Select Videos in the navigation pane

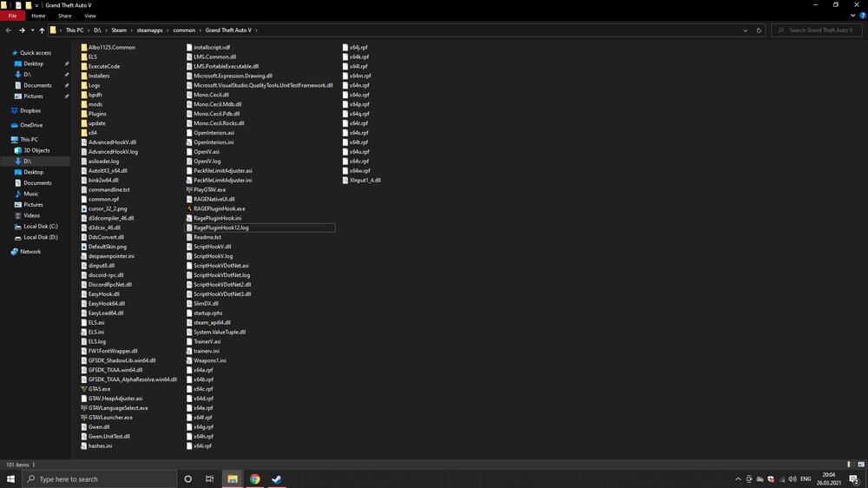(31, 215)
